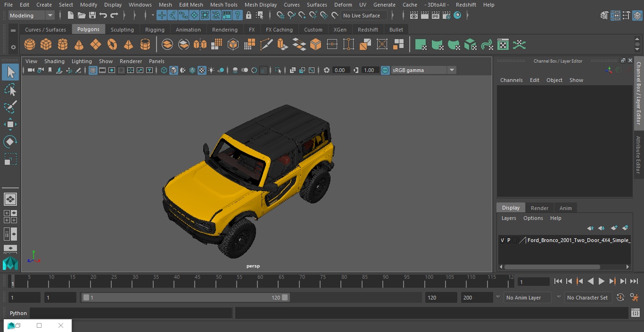Go to the end of playback range
The width and height of the screenshot is (644, 332).
pyautogui.click(x=634, y=281)
